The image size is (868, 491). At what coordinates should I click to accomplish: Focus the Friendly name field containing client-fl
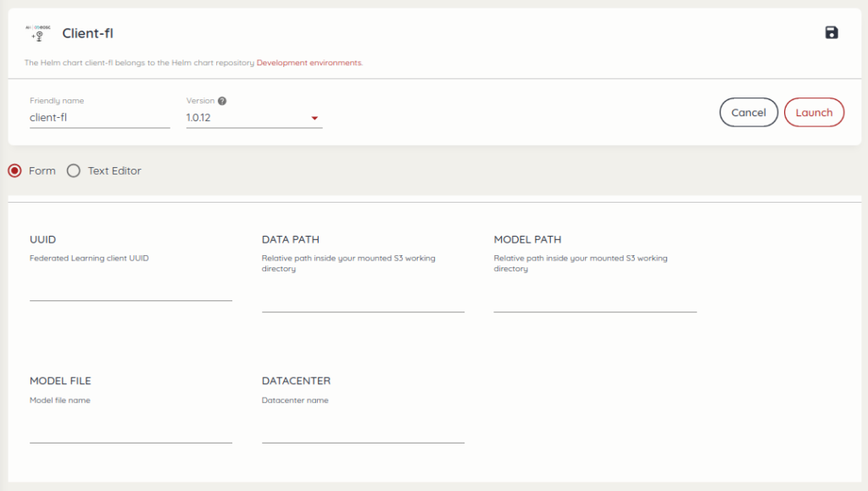click(99, 118)
